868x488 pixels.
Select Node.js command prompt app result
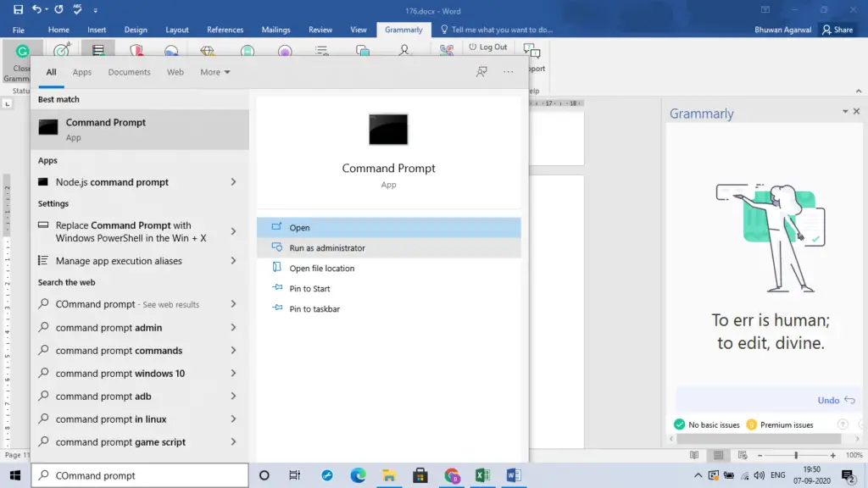click(x=129, y=182)
